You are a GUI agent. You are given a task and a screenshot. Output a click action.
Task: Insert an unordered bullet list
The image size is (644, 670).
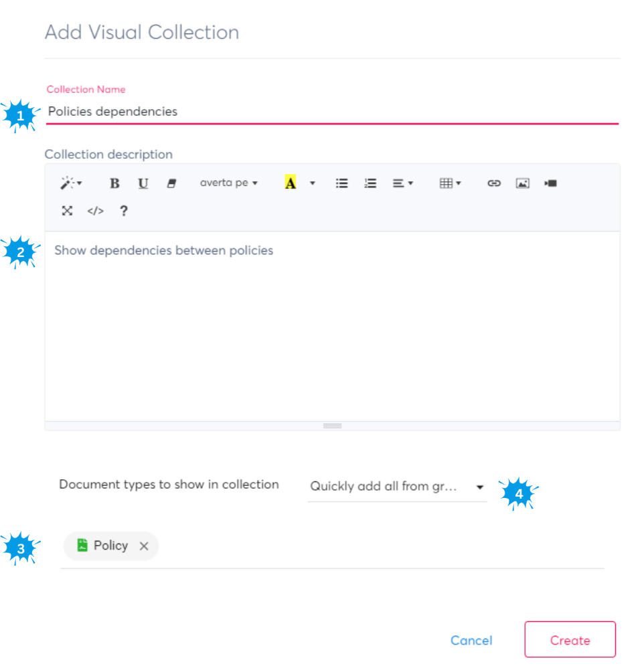(x=341, y=183)
